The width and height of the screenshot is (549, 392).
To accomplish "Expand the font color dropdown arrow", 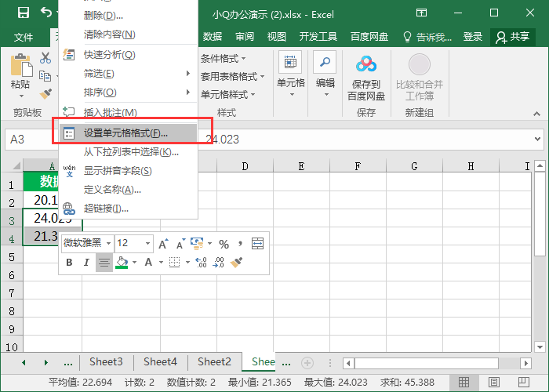I will [161, 263].
